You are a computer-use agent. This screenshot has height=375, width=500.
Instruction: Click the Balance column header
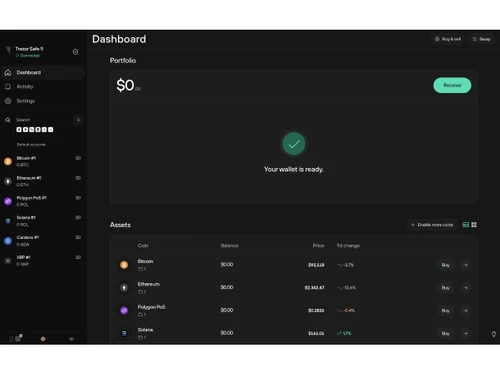(229, 246)
